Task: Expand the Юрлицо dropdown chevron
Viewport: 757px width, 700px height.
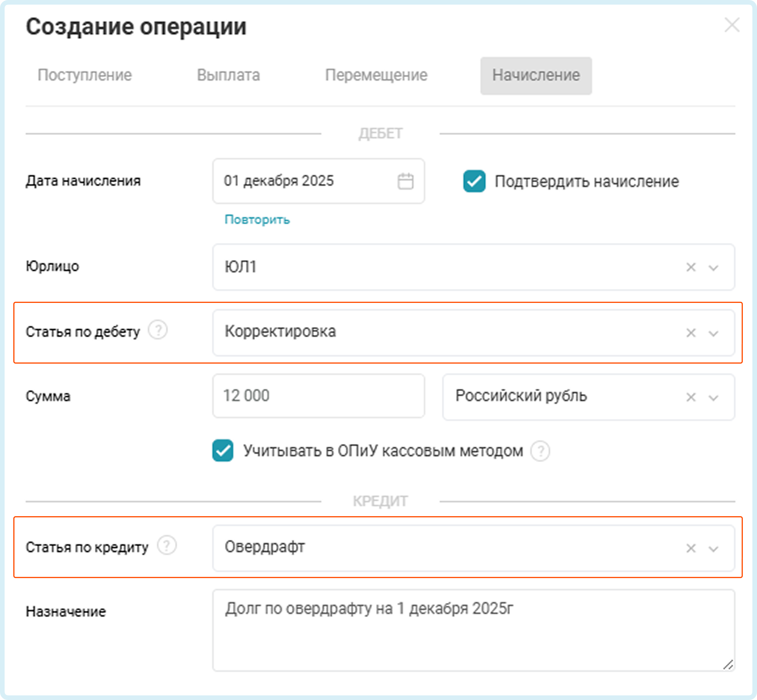Action: [713, 268]
